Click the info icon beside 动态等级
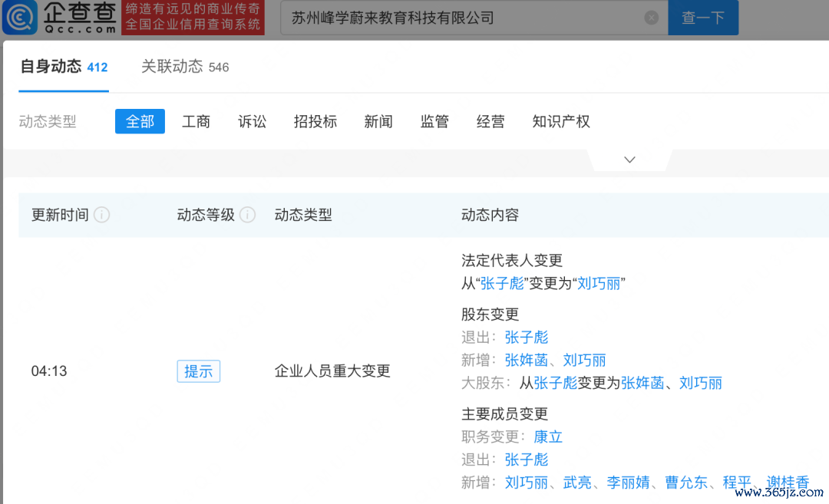The image size is (829, 504). (x=247, y=215)
